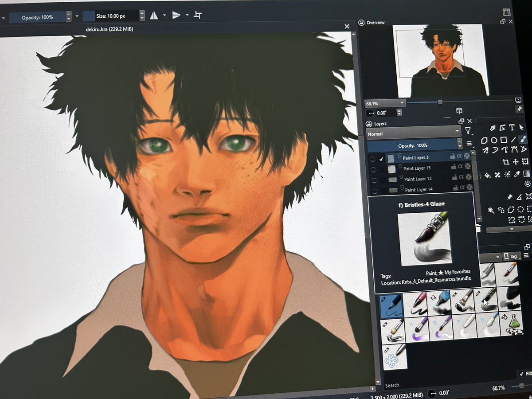This screenshot has height=399, width=532.
Task: Click the Vertical Mirror tool
Action: tap(176, 15)
